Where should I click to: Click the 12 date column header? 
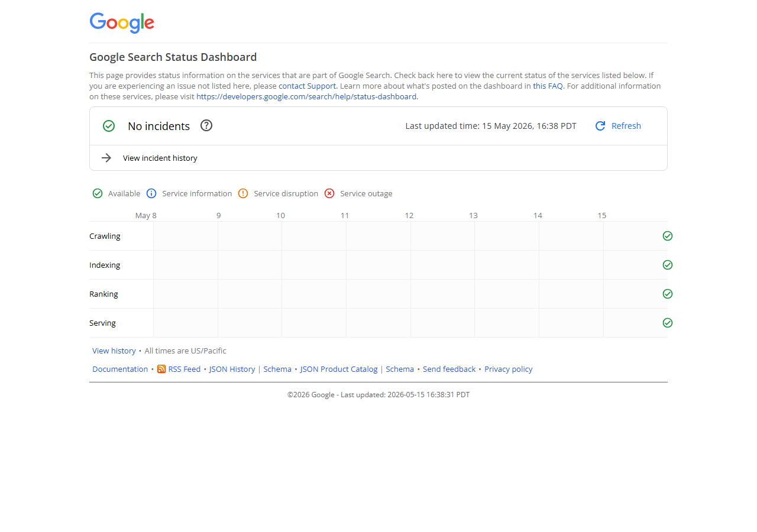point(409,215)
